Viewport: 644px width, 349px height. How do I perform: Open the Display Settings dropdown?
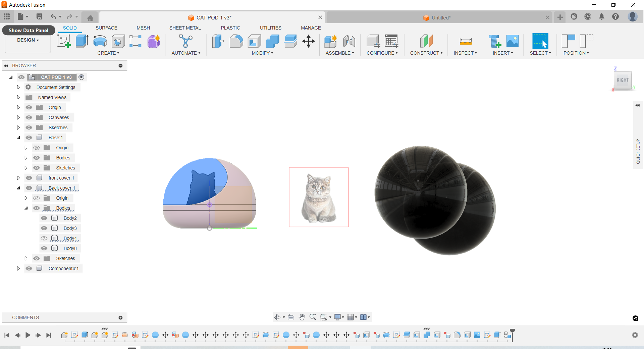339,317
